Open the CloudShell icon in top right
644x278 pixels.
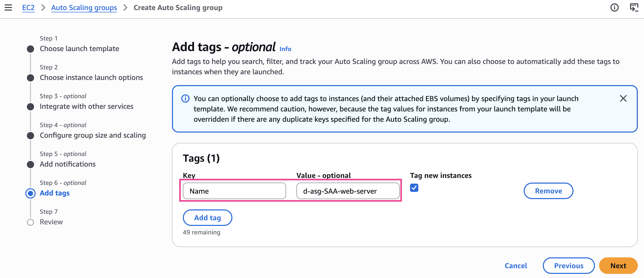[634, 7]
